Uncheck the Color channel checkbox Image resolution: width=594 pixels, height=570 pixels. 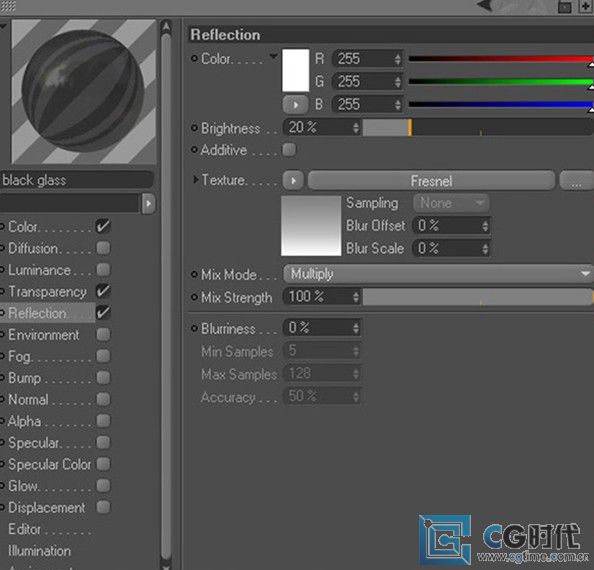point(103,226)
